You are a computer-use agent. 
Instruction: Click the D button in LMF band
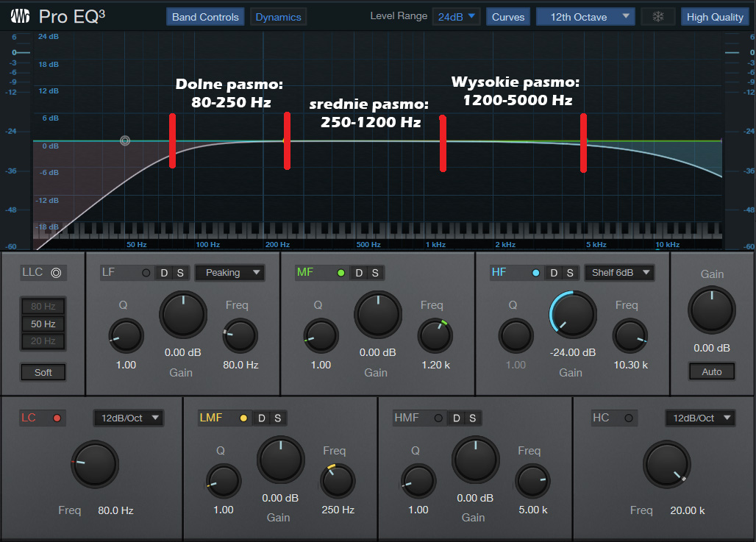tap(262, 418)
